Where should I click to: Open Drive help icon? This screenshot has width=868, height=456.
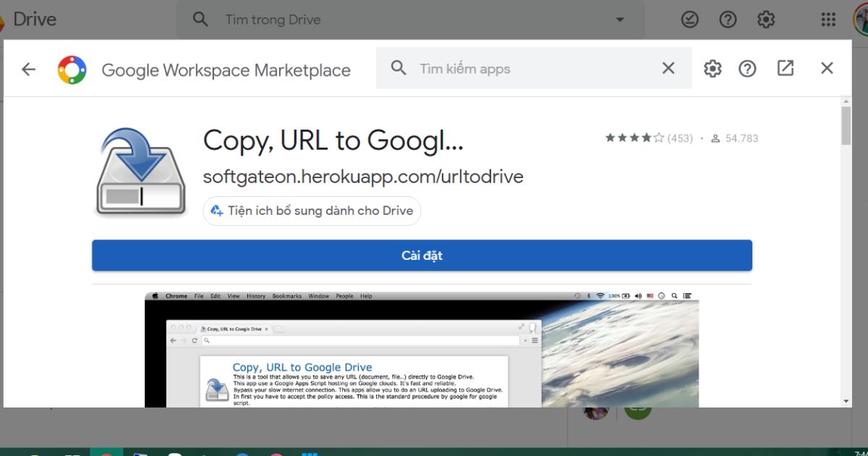coord(728,20)
